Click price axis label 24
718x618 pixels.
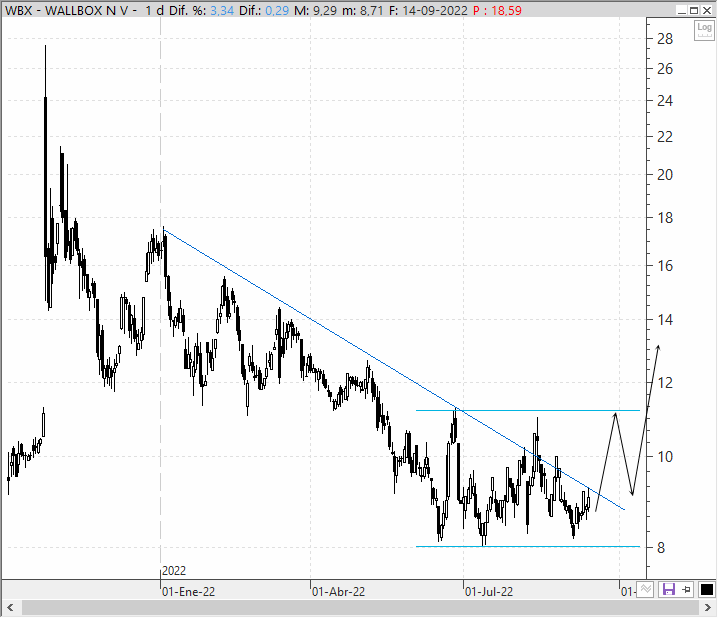pyautogui.click(x=665, y=101)
